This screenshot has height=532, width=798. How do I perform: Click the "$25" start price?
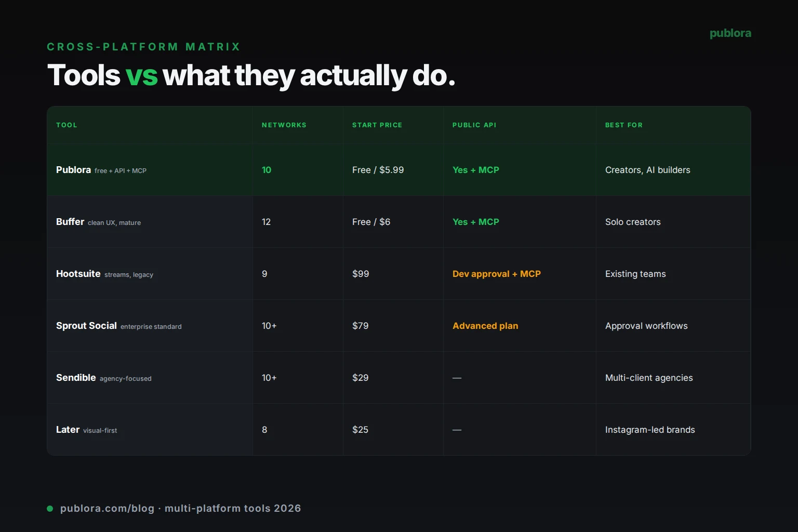(x=361, y=430)
